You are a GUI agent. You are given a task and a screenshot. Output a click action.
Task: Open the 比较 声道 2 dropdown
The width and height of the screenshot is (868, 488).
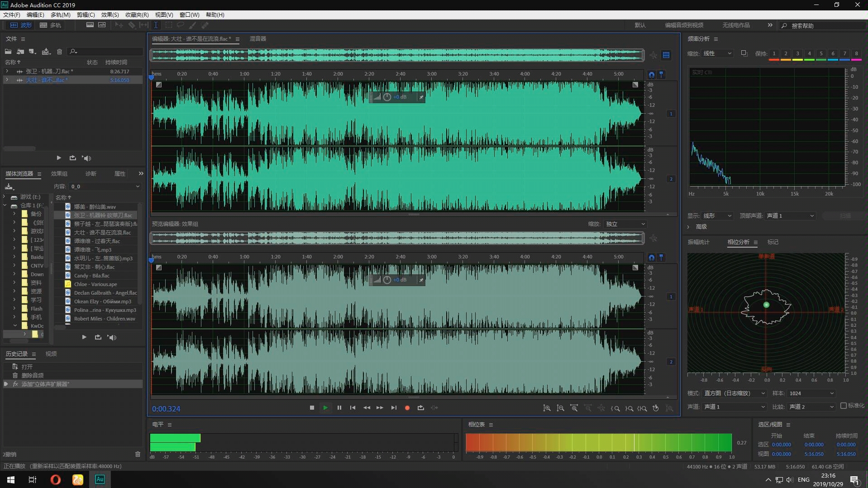(x=811, y=407)
